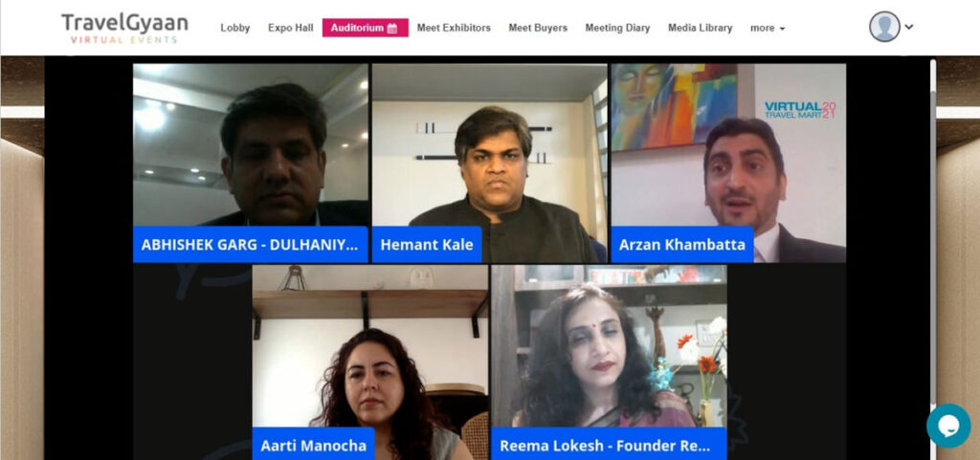
Task: Open the Expo Hall tab
Action: coord(291,28)
